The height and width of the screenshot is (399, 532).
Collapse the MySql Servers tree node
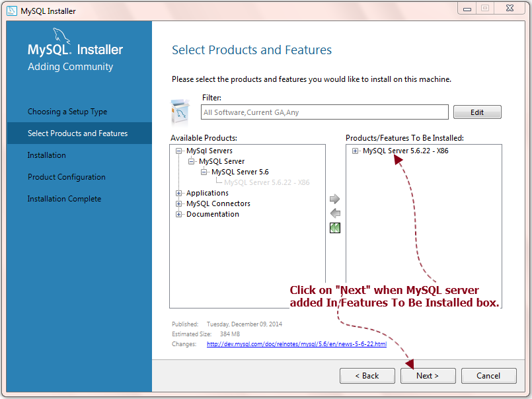pos(178,151)
